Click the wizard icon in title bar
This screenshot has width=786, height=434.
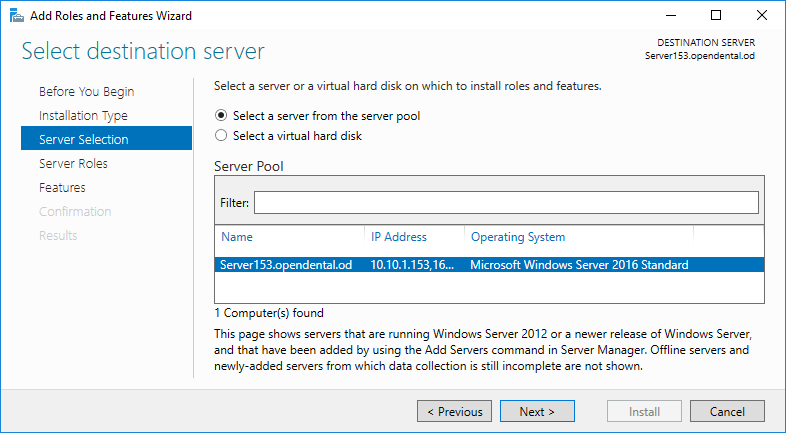pyautogui.click(x=17, y=16)
